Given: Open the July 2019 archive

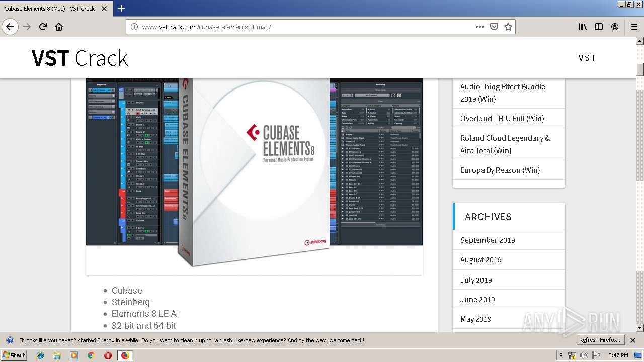Looking at the screenshot, I should (x=476, y=280).
